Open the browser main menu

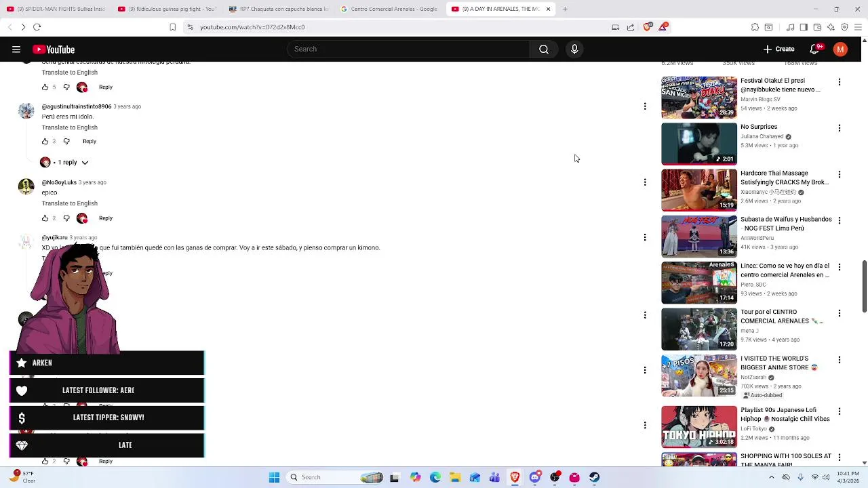pyautogui.click(x=858, y=27)
